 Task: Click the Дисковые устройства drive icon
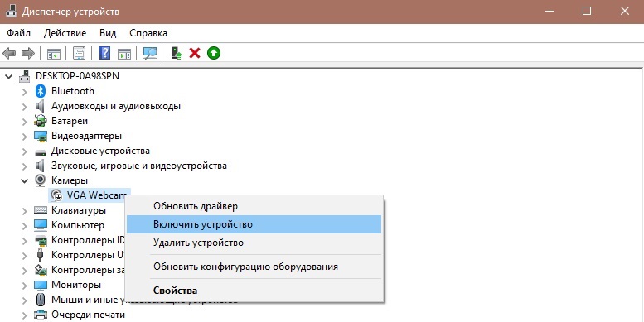(41, 152)
